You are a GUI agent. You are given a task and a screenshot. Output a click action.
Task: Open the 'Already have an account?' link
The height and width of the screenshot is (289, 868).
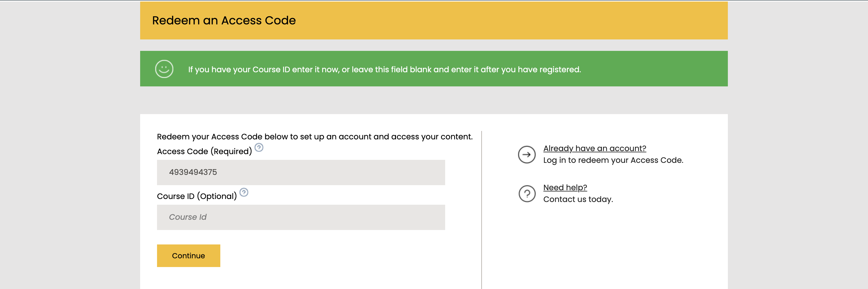pos(594,148)
